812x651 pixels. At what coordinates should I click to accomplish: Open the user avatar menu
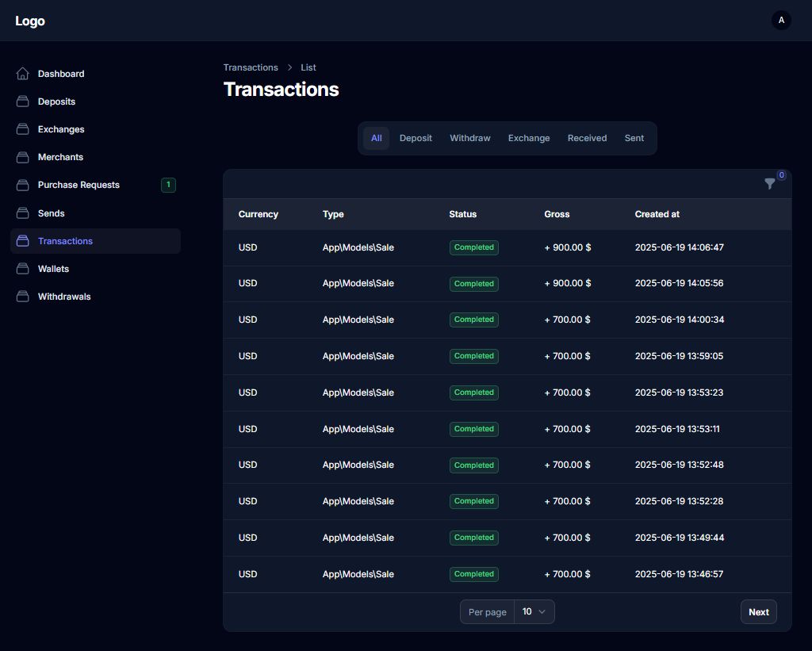[781, 21]
